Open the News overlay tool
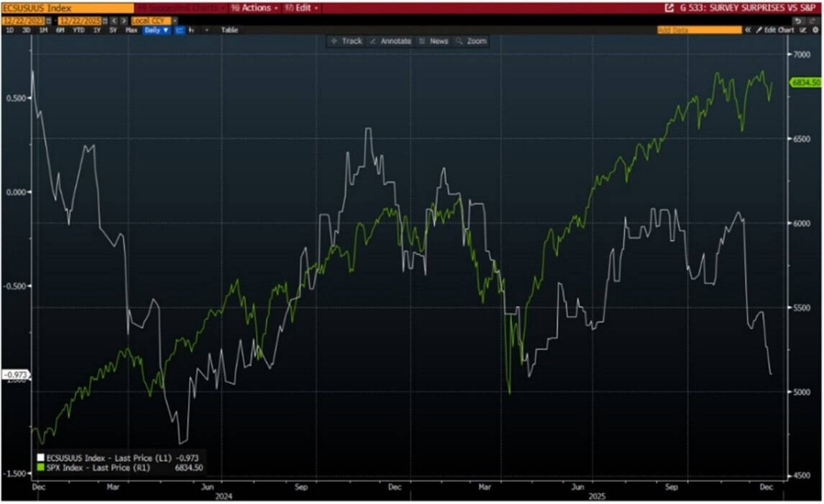The width and height of the screenshot is (824, 504). [434, 41]
